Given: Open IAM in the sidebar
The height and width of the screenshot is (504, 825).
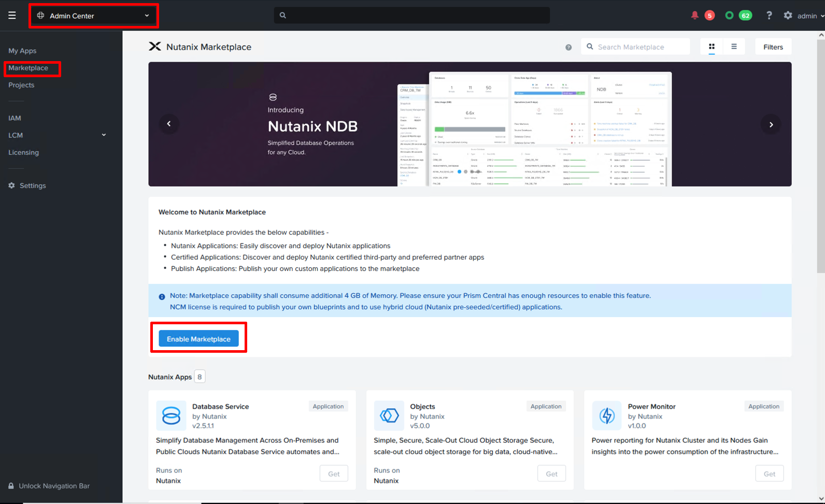Looking at the screenshot, I should [x=15, y=118].
